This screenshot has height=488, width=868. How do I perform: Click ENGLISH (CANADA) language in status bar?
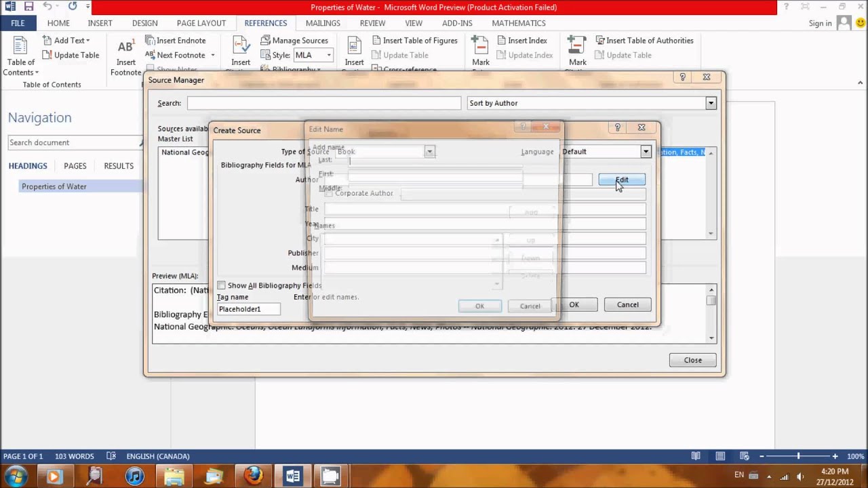coord(157,456)
